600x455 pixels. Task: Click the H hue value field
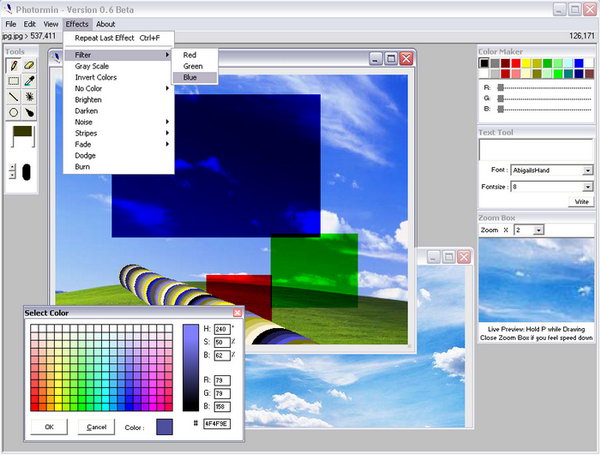pyautogui.click(x=222, y=329)
